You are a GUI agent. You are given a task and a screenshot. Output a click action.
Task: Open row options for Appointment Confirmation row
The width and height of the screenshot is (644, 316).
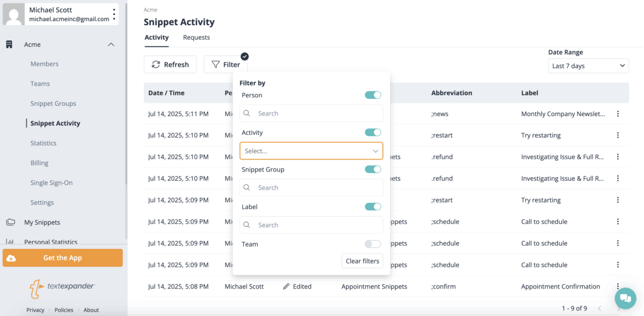618,286
